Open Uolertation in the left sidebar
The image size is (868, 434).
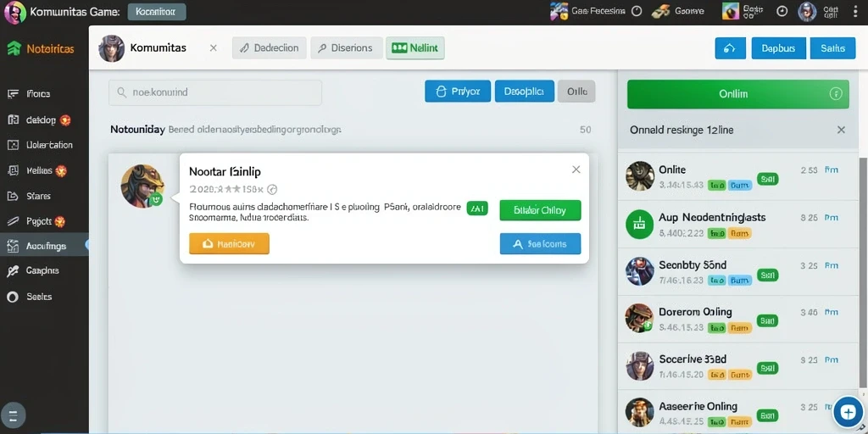pyautogui.click(x=40, y=145)
